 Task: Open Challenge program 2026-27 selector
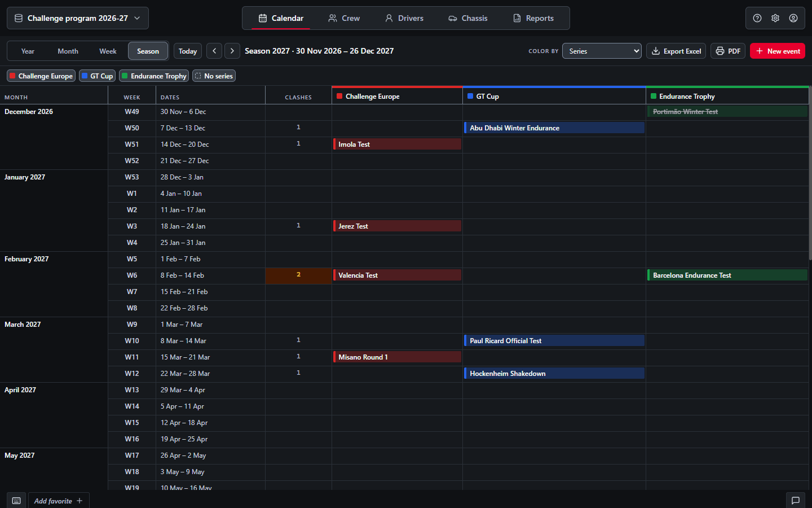tap(78, 18)
